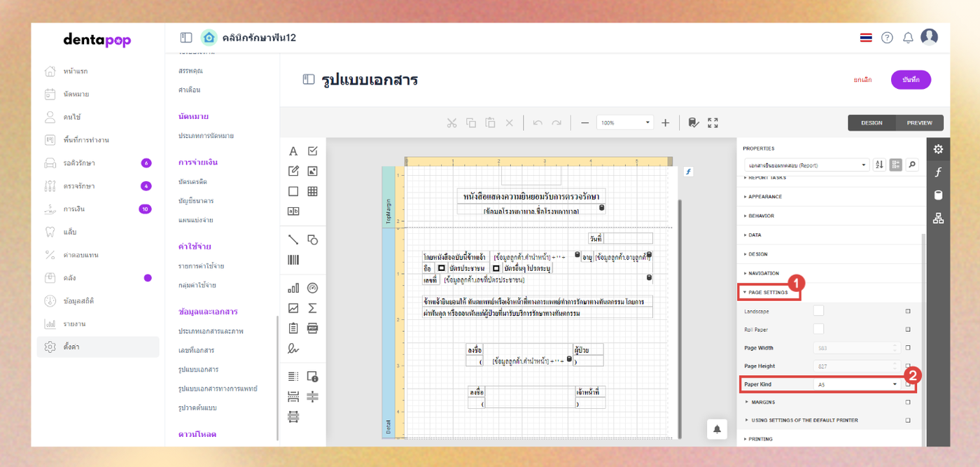Open the Properties gear tab
The width and height of the screenshot is (980, 467).
click(938, 149)
